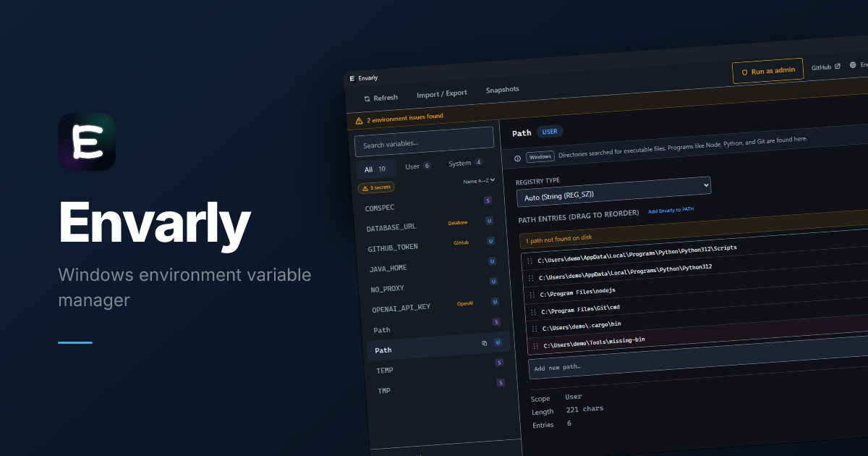Click the large Envarly logo tile
Image resolution: width=868 pixels, height=456 pixels.
tap(87, 142)
